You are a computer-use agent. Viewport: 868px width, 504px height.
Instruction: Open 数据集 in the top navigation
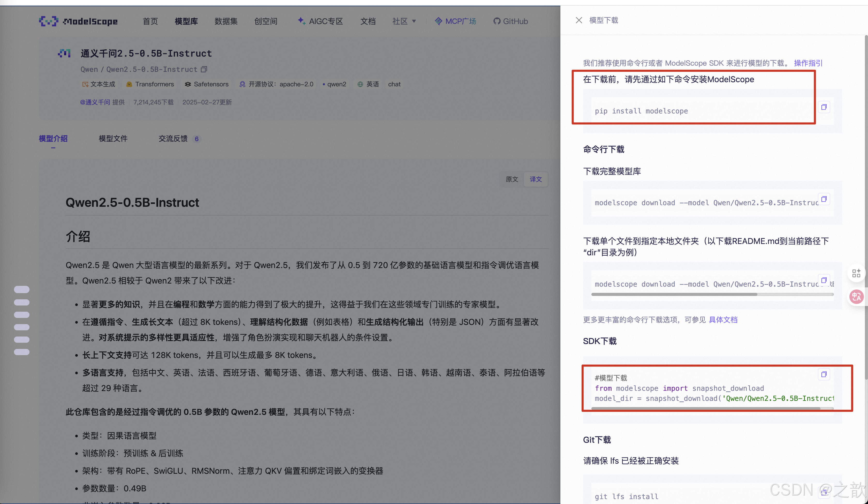(x=226, y=21)
